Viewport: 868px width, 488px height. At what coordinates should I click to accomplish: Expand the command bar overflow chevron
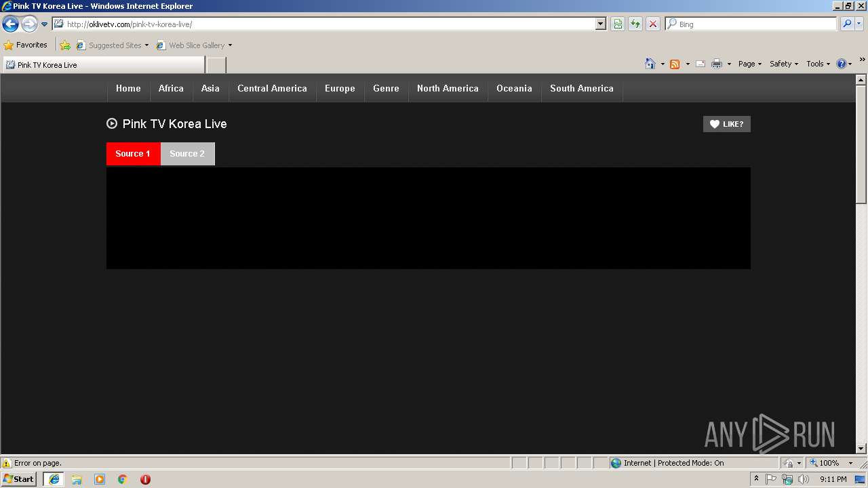pos(863,60)
